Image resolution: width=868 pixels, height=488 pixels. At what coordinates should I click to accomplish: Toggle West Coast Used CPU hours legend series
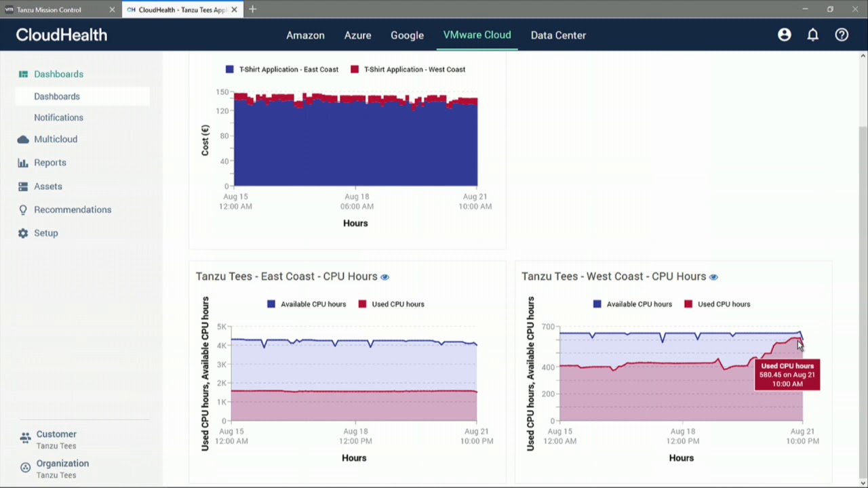coord(717,304)
